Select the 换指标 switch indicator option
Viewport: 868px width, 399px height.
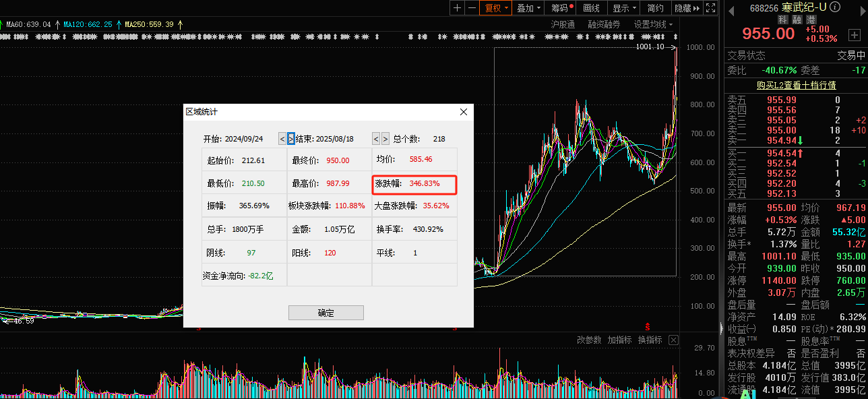(650, 340)
